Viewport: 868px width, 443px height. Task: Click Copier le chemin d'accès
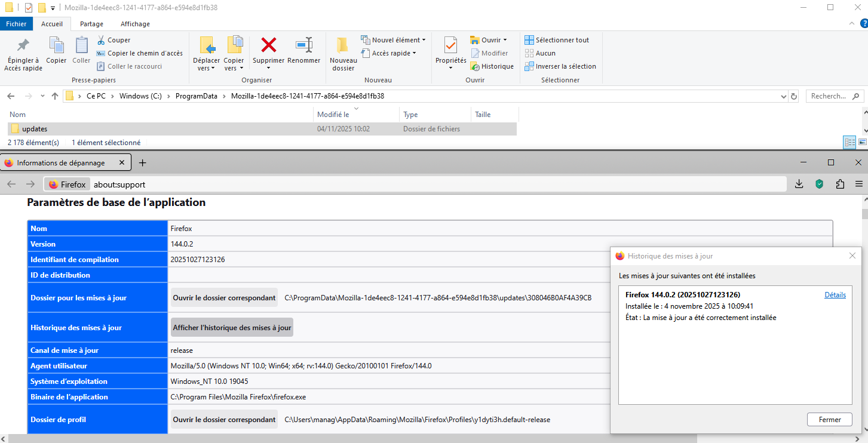click(x=140, y=53)
